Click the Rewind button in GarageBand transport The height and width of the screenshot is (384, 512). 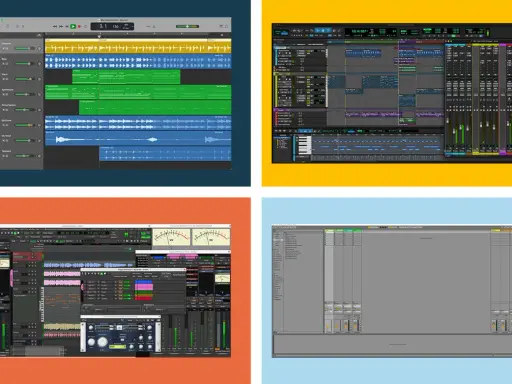pyautogui.click(x=55, y=26)
